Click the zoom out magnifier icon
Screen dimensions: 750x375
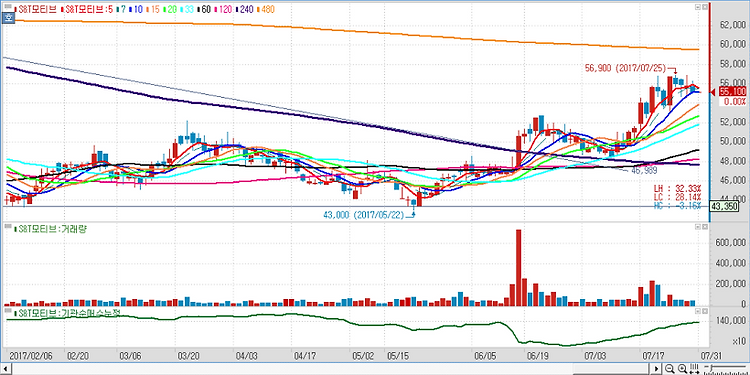tap(670, 368)
